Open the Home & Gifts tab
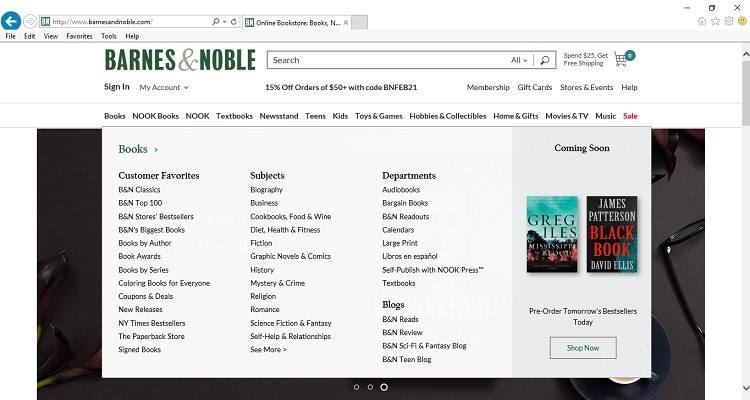This screenshot has width=750, height=400. pyautogui.click(x=516, y=116)
